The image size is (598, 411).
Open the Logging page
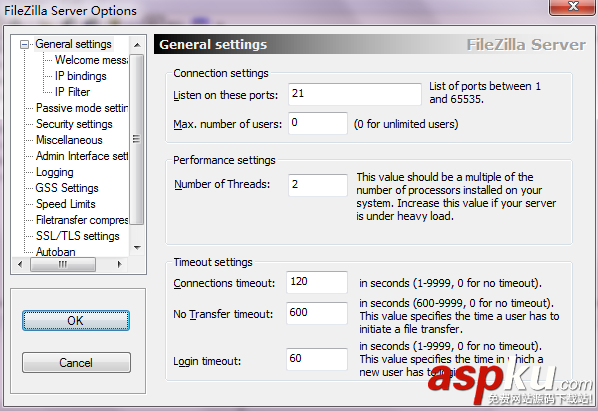55,172
